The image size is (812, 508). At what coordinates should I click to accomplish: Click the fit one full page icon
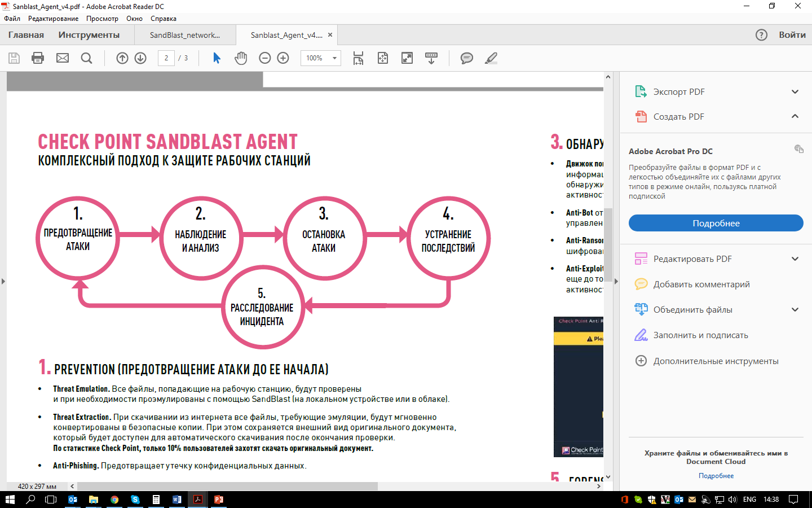coord(383,58)
